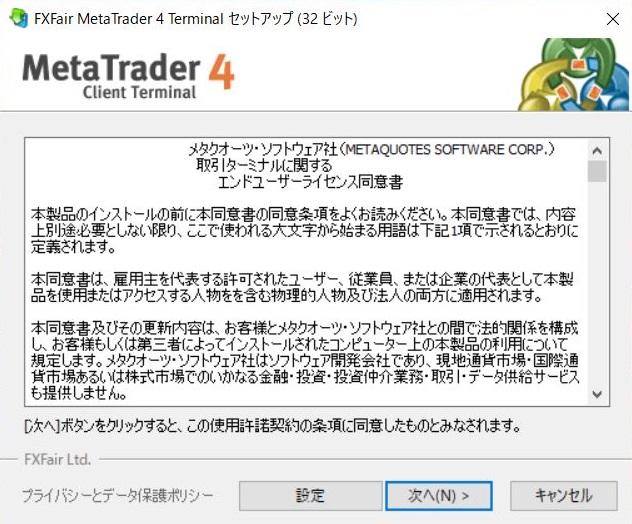This screenshot has height=524, width=632.
Task: Click the エンドユーザーライセンス同意書 title line
Action: pyautogui.click(x=310, y=183)
